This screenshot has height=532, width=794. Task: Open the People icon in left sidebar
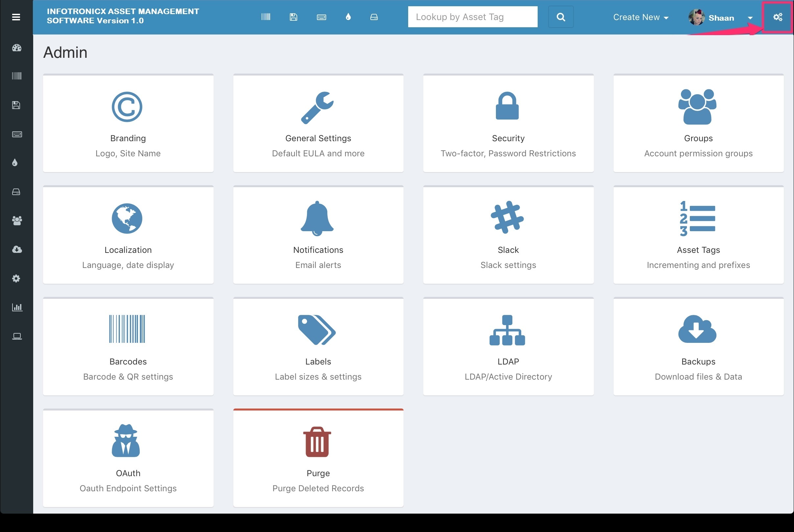pos(16,221)
